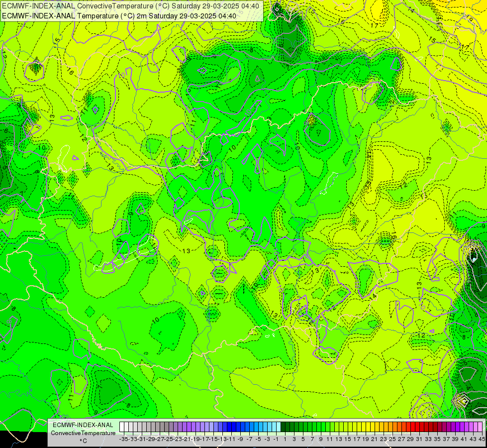Click the 39 value on the legend scale
The image size is (487, 448).
click(x=455, y=439)
